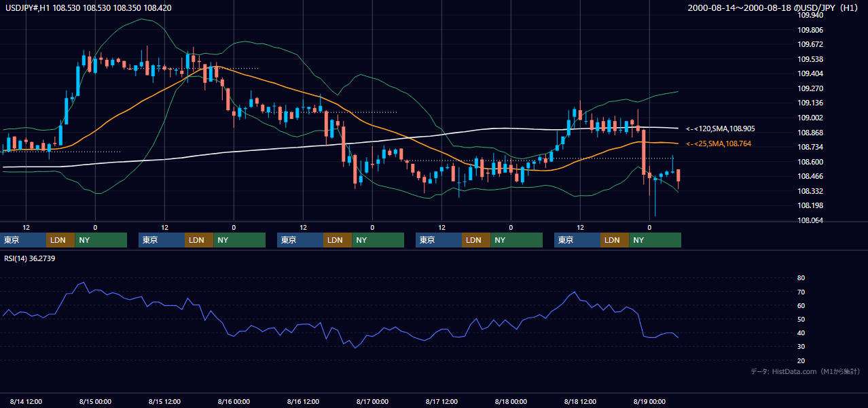
Task: Select the 120 SMA 108.905 label
Action: (721, 129)
